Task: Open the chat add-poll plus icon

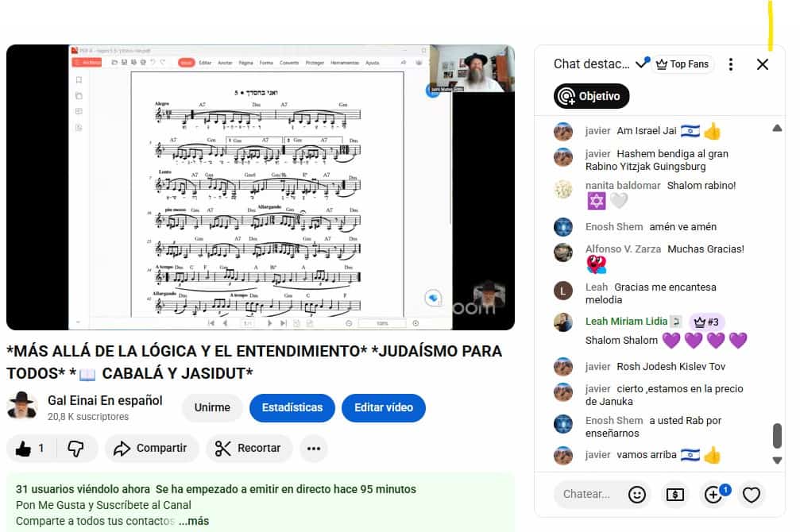Action: point(713,495)
